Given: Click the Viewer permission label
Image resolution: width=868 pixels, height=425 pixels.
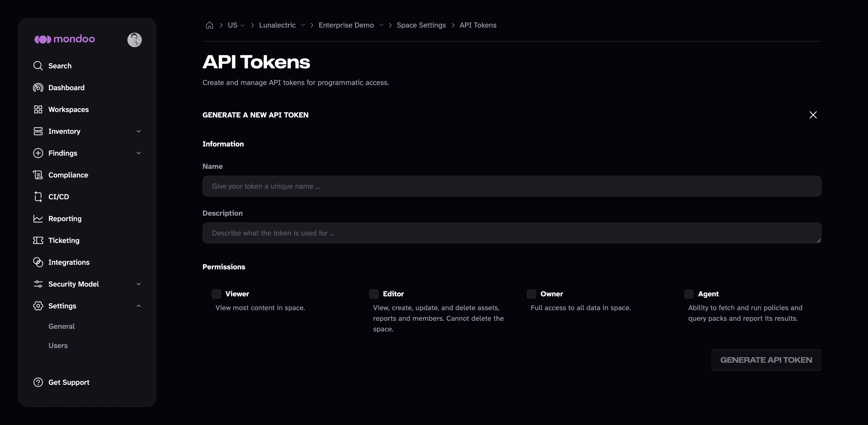Looking at the screenshot, I should (237, 294).
